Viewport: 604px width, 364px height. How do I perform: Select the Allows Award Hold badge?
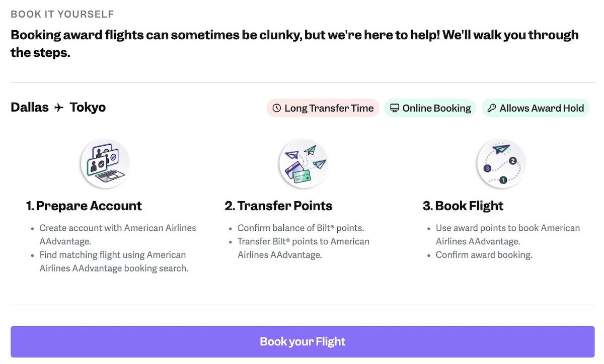click(536, 108)
